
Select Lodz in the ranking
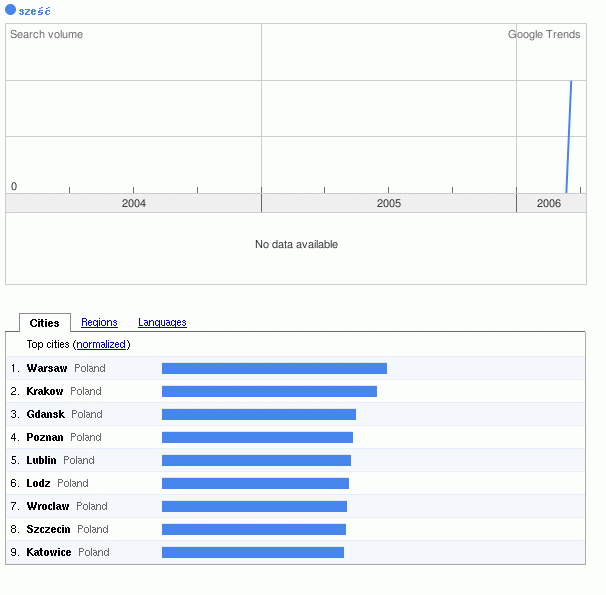[x=38, y=484]
